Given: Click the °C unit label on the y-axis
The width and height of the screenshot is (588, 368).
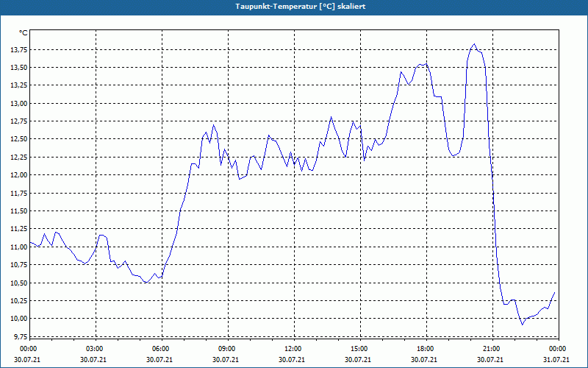Looking at the screenshot, I should (x=24, y=33).
